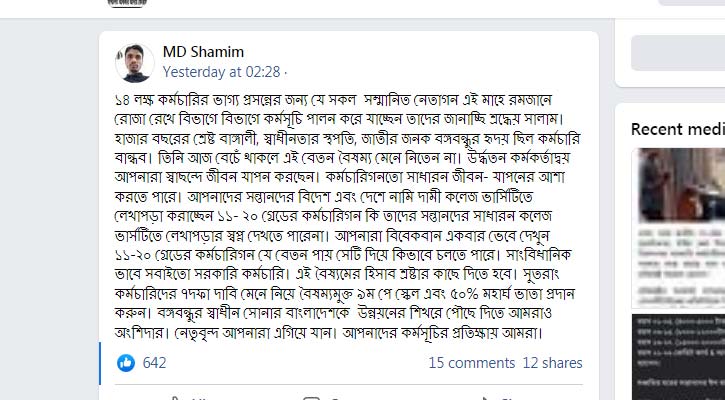Click the search field at top right
This screenshot has height=400, width=725.
690,3
